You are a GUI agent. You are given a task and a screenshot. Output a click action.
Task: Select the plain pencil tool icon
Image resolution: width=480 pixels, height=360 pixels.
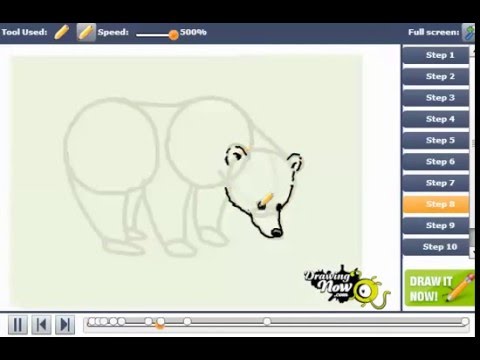(61, 32)
